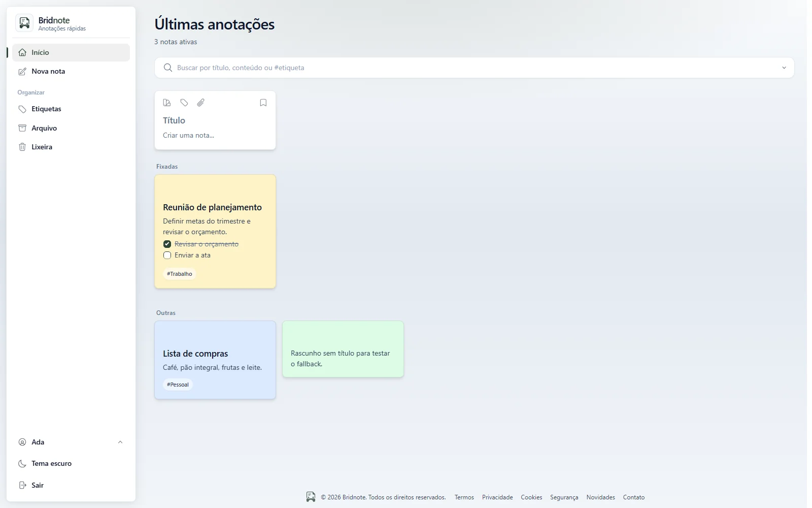812x508 pixels.
Task: Click the #Trabalho tag chip
Action: point(180,274)
